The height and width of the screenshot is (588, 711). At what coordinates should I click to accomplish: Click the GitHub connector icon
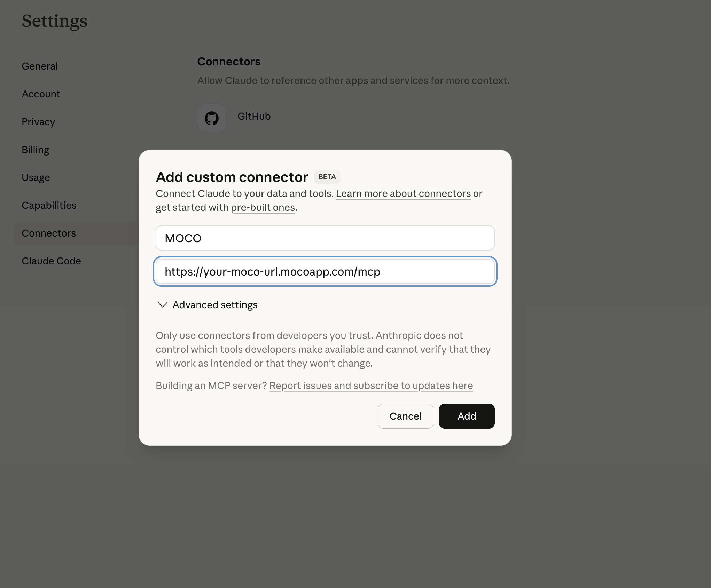tap(212, 118)
